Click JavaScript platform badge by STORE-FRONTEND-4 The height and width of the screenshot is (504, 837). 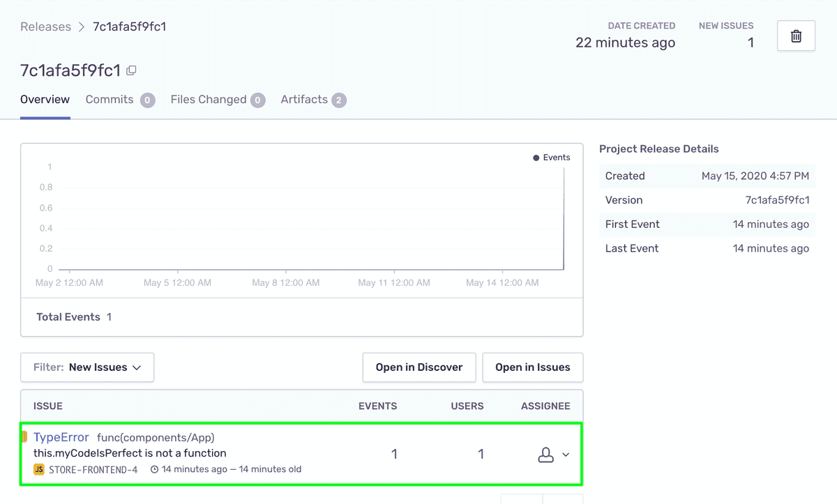coord(39,470)
